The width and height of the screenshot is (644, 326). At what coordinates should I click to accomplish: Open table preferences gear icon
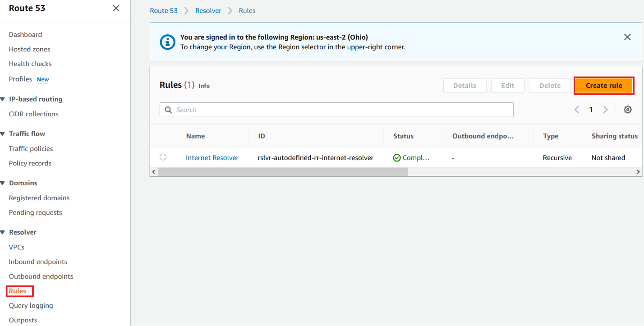coord(627,110)
